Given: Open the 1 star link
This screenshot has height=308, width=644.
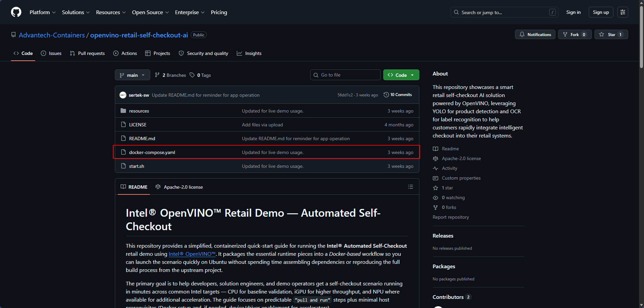Looking at the screenshot, I should 447,188.
